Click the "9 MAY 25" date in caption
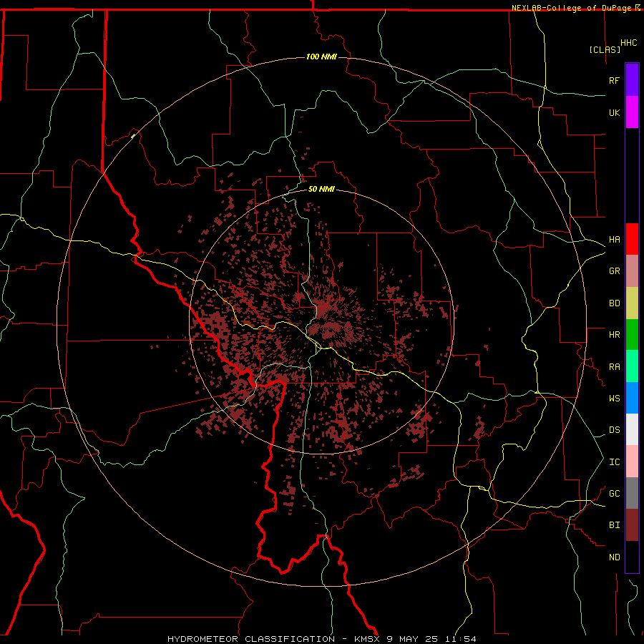Viewport: 644px width, 644px height. [x=412, y=639]
